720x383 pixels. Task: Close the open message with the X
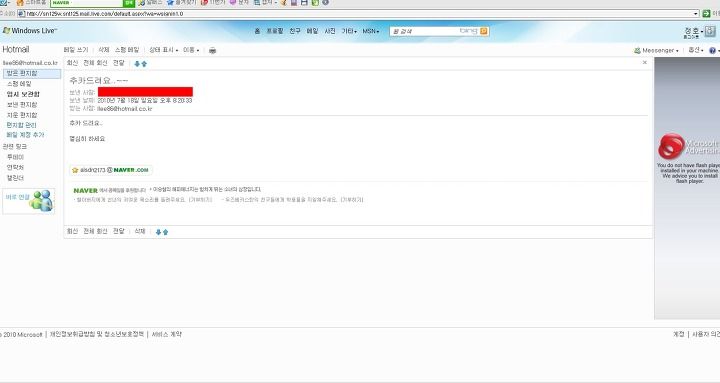coord(645,62)
